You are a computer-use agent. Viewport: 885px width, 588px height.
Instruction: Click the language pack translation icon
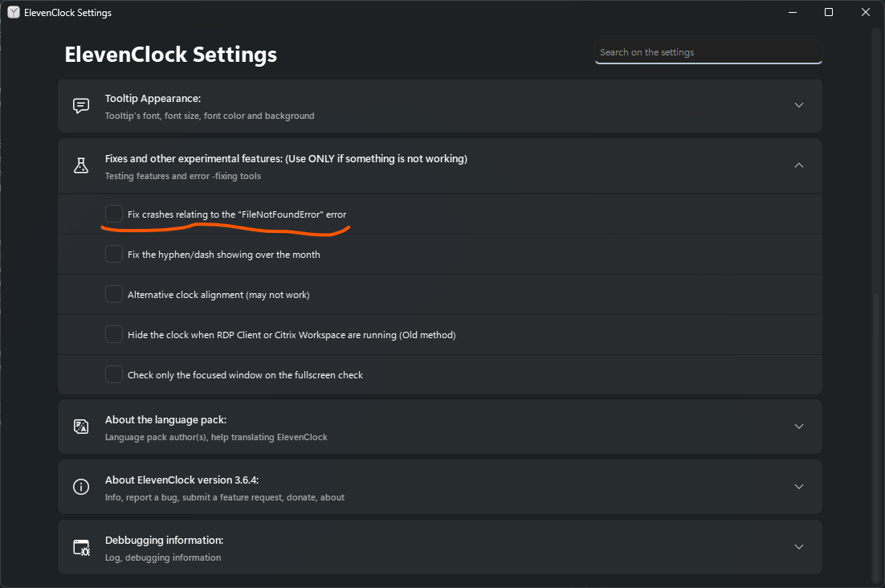[x=80, y=426]
